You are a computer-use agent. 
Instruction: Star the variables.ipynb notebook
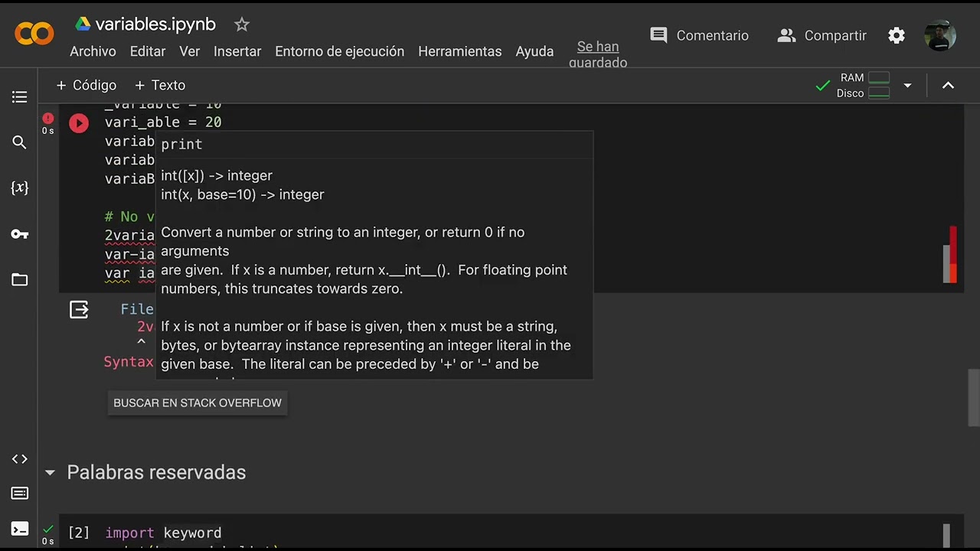[242, 24]
